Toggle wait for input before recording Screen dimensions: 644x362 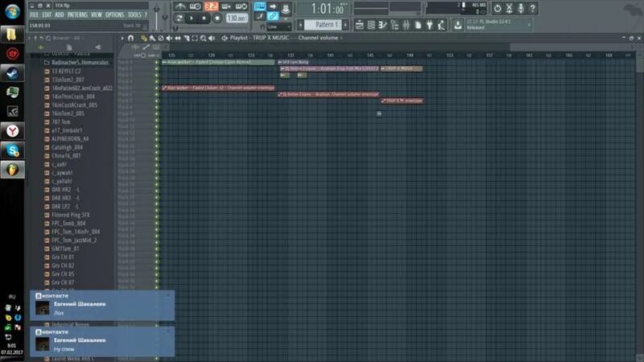tap(195, 6)
